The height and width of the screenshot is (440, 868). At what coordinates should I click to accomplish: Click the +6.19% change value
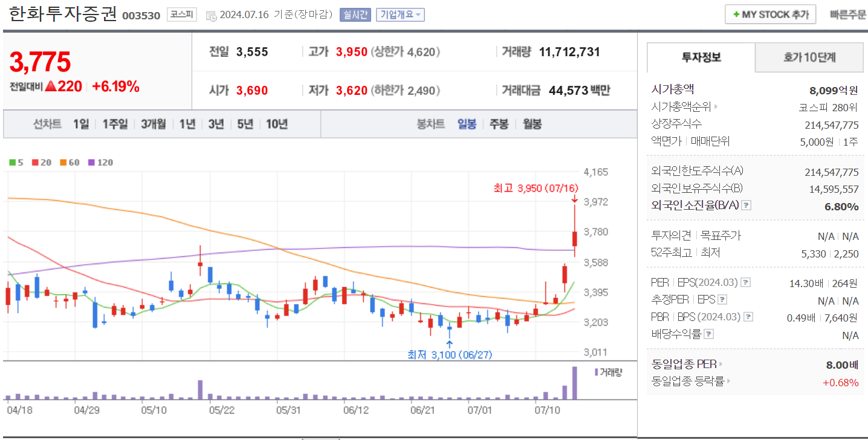point(115,86)
